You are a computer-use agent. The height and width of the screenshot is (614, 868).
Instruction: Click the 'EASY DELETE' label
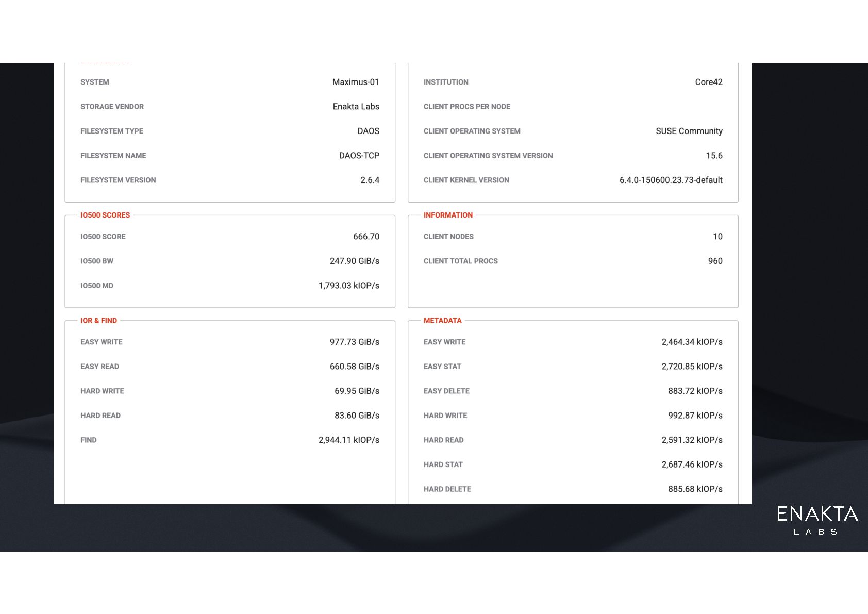click(446, 391)
